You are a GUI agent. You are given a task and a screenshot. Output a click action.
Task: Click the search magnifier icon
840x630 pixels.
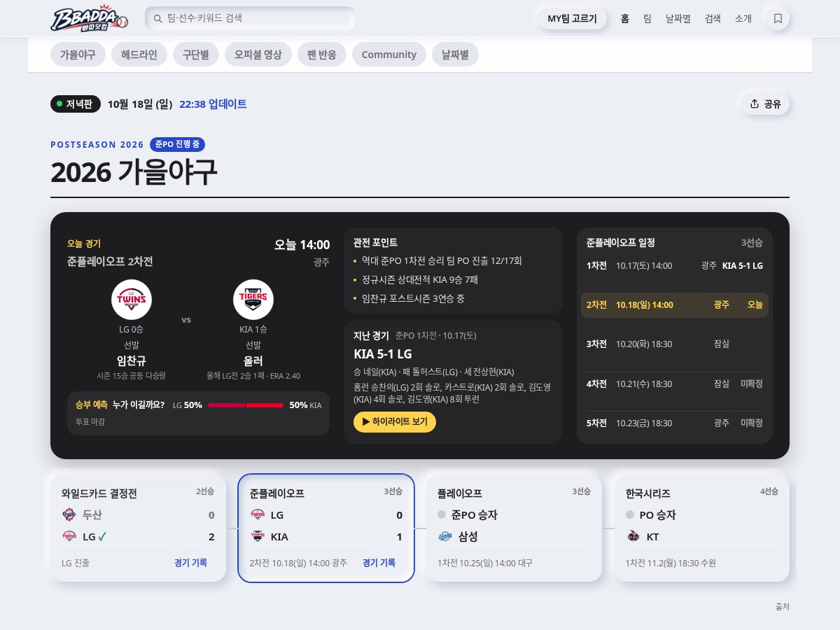[x=157, y=18]
